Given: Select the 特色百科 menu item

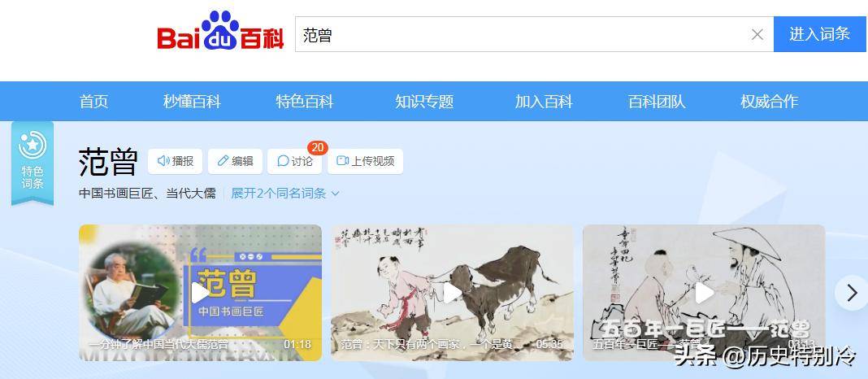Looking at the screenshot, I should coord(305,102).
